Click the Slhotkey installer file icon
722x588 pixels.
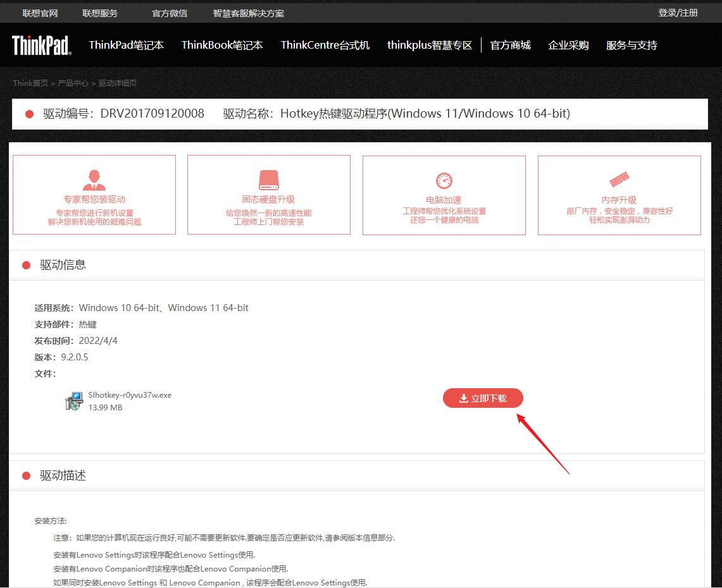tap(74, 401)
